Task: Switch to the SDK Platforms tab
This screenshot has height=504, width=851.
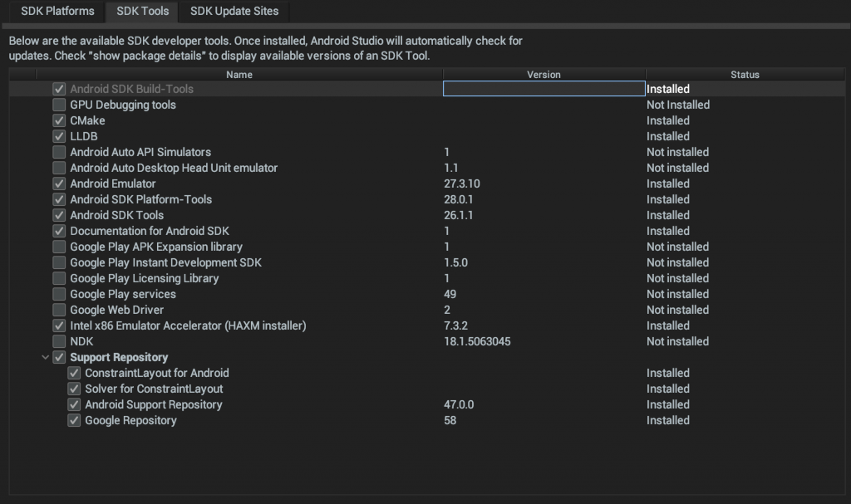Action: pyautogui.click(x=57, y=11)
